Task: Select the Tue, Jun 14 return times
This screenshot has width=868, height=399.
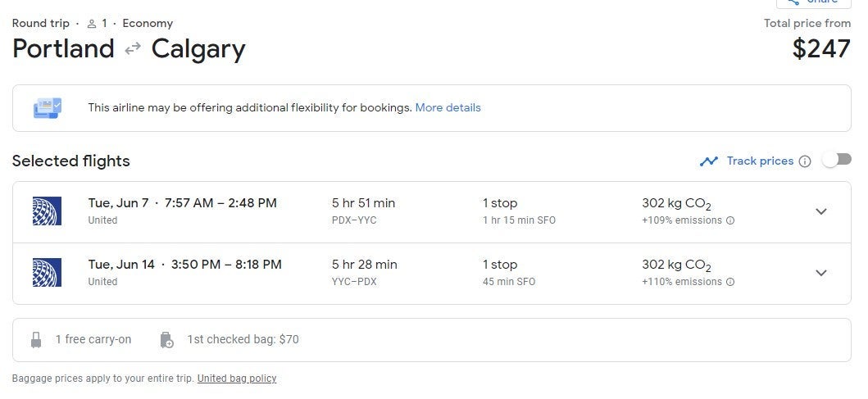Action: tap(184, 264)
